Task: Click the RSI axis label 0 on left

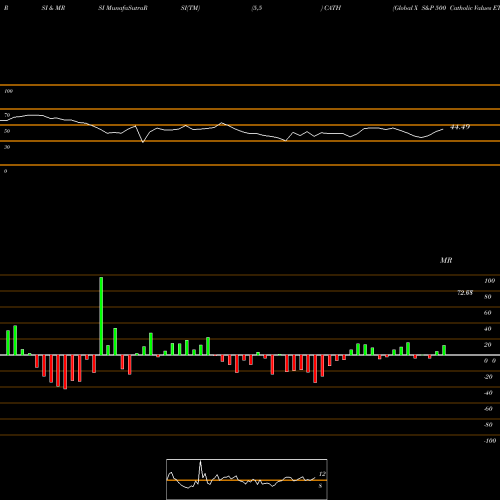Action: coord(5,171)
